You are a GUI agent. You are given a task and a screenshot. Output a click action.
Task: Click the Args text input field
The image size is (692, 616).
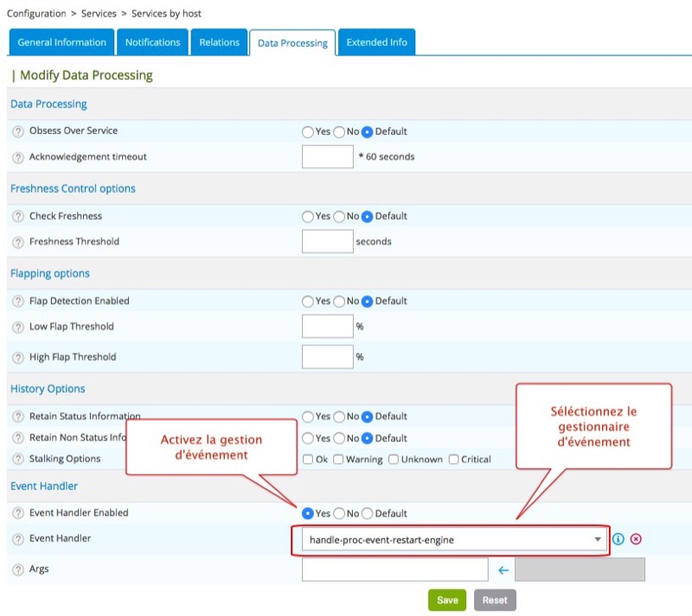click(394, 569)
